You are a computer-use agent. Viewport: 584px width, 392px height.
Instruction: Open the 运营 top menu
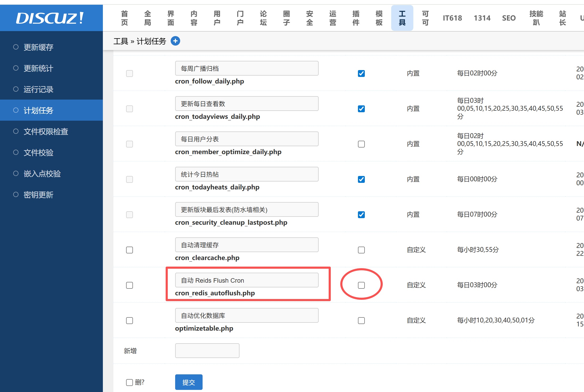point(333,18)
